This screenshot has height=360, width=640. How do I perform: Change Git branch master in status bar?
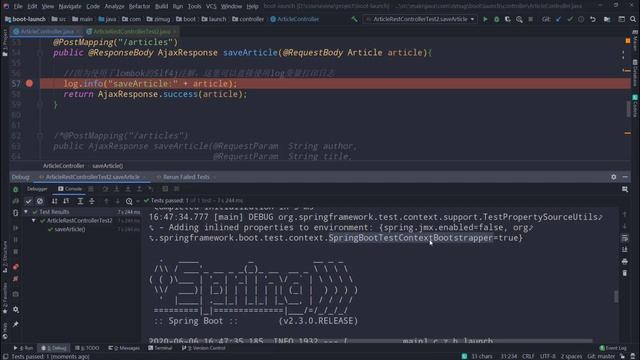601,356
